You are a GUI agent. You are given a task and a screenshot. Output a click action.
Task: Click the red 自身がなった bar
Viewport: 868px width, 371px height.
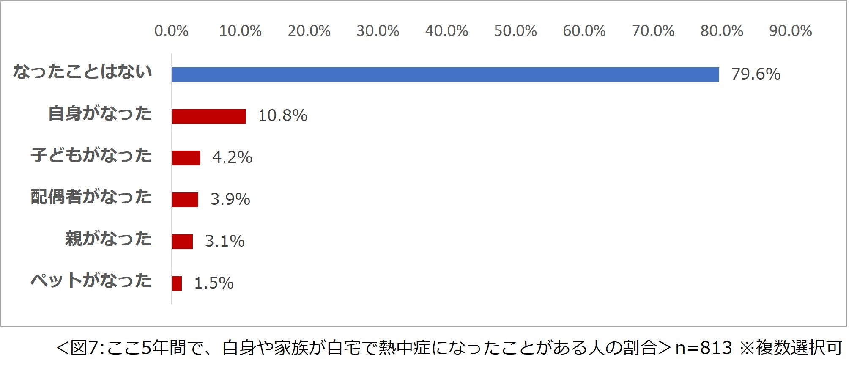209,116
